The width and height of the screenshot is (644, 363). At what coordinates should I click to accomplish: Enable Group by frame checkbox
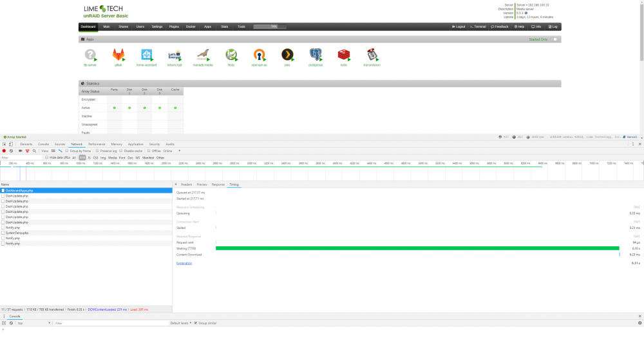pyautogui.click(x=66, y=151)
